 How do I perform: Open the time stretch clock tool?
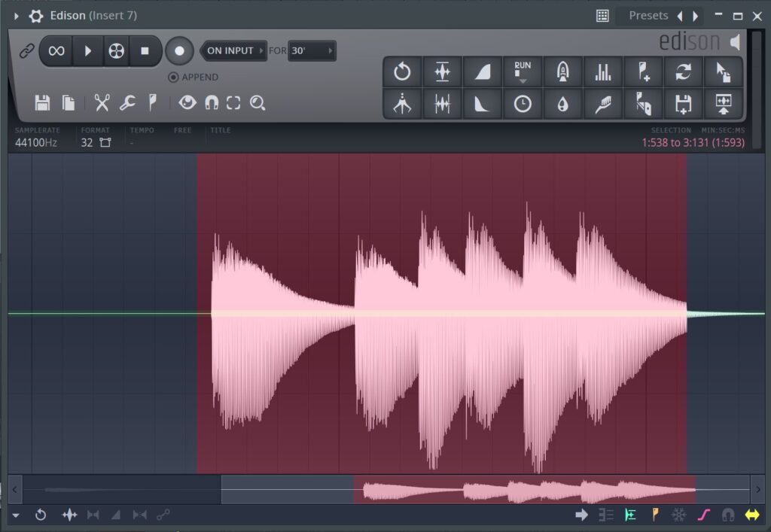[x=523, y=104]
